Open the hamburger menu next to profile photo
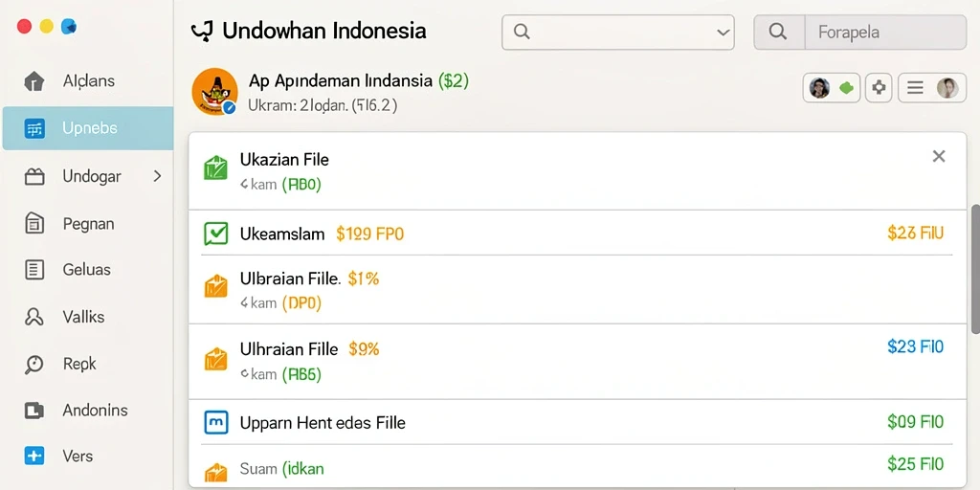Viewport: 980px width, 490px height. 915,88
